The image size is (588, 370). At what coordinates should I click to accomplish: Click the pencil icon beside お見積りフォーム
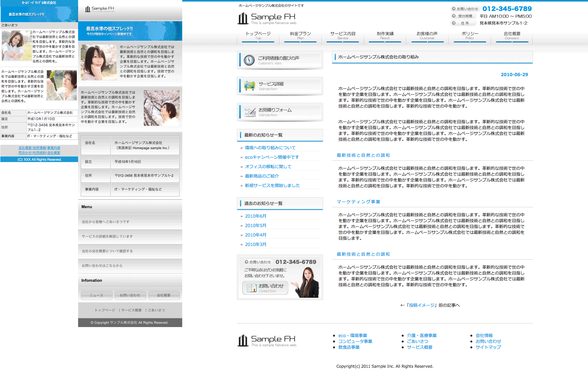point(250,112)
